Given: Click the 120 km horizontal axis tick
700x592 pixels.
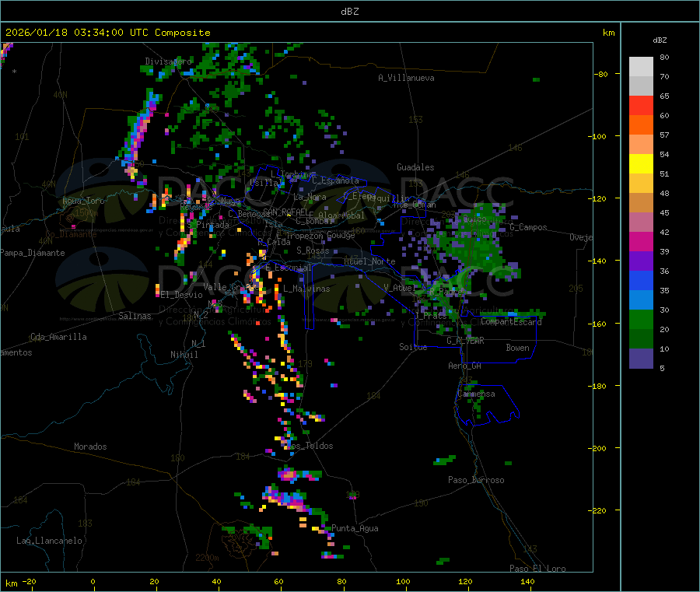Looking at the screenshot, I should (x=465, y=582).
